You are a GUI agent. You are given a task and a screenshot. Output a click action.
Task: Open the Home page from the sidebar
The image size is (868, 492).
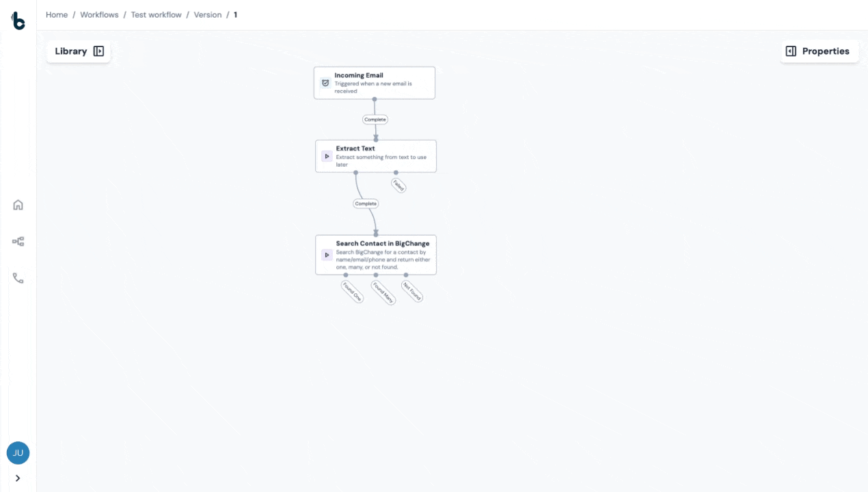[18, 204]
